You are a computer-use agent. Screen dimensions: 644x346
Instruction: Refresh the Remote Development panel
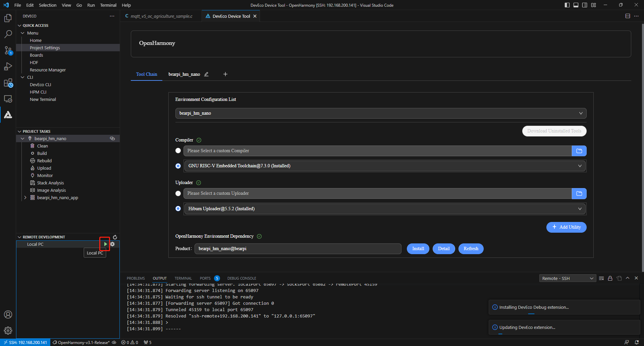tap(115, 237)
